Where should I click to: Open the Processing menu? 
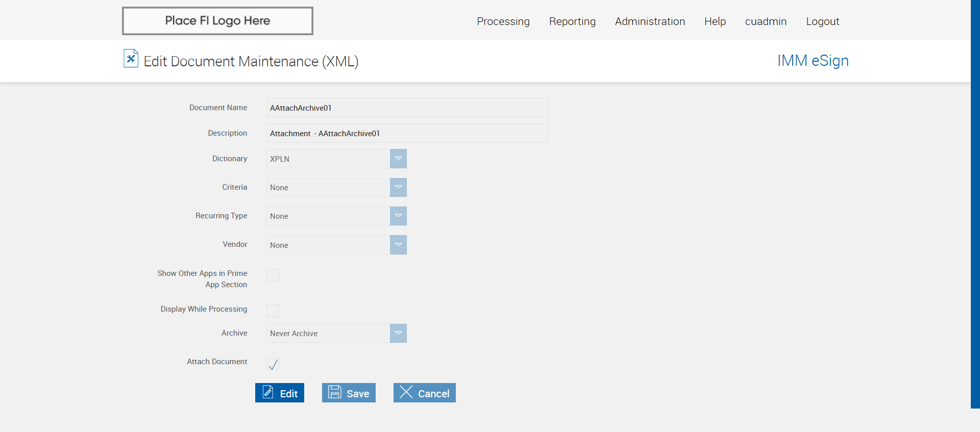click(503, 21)
